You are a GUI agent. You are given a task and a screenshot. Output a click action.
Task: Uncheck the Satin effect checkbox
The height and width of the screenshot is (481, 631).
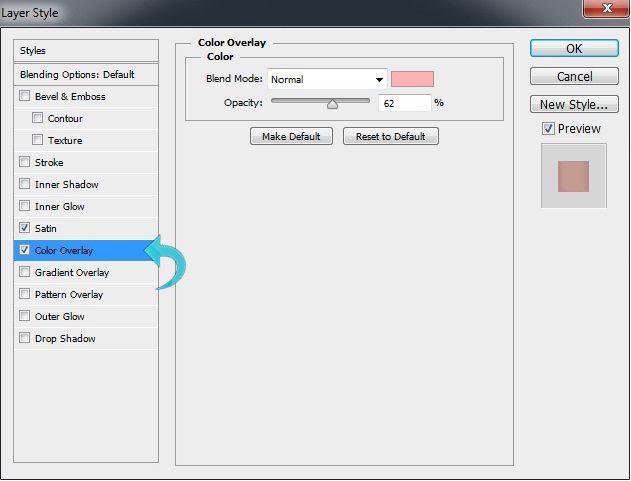pyautogui.click(x=25, y=228)
